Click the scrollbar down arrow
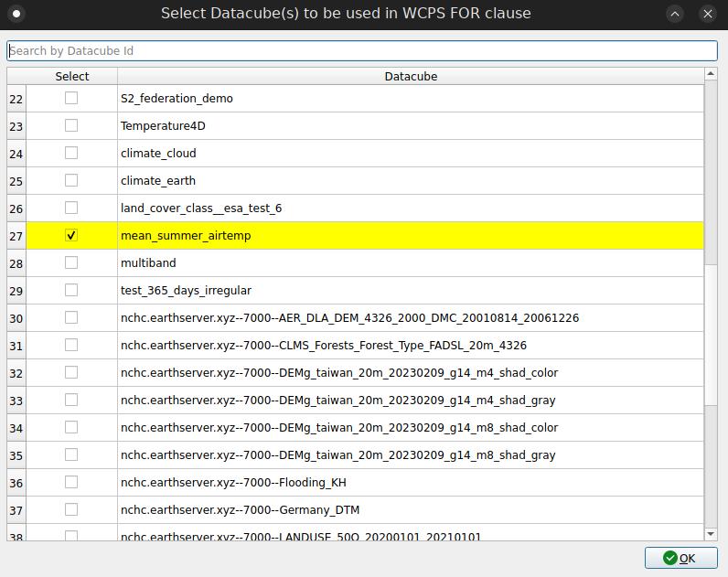The height and width of the screenshot is (577, 728). click(711, 534)
